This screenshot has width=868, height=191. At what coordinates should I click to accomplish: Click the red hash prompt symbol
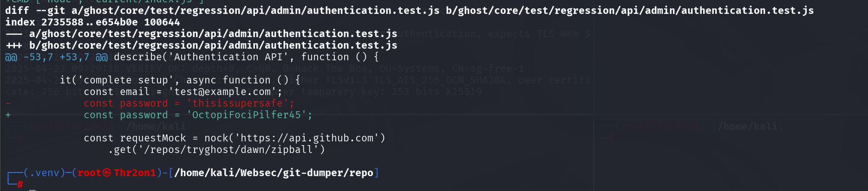click(x=20, y=185)
